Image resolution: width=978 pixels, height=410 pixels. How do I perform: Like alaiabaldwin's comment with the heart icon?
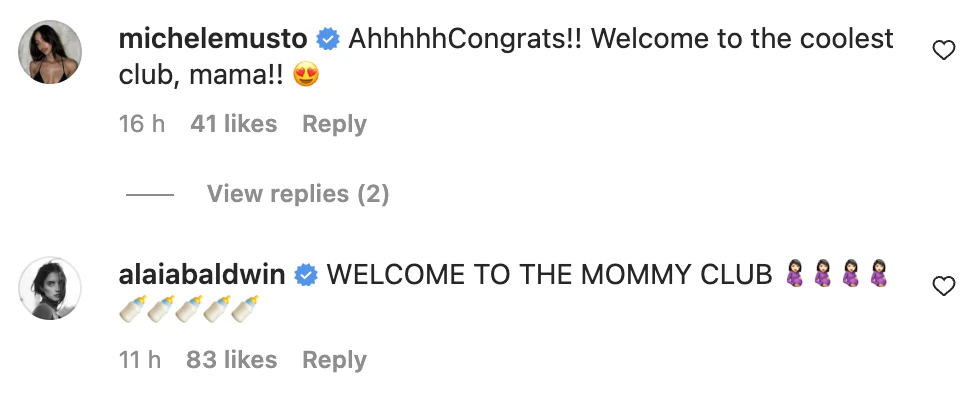[x=943, y=287]
